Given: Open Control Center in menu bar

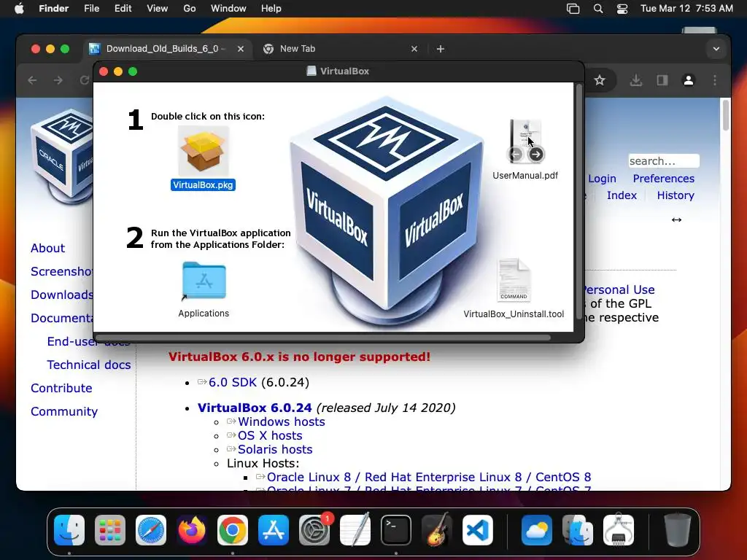Looking at the screenshot, I should click(x=622, y=9).
